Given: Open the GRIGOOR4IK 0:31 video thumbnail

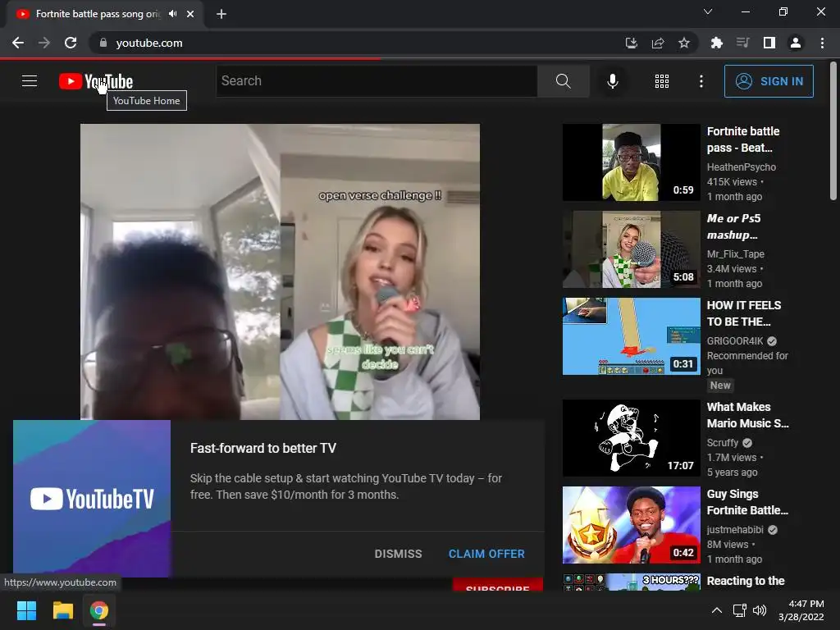Looking at the screenshot, I should [631, 336].
